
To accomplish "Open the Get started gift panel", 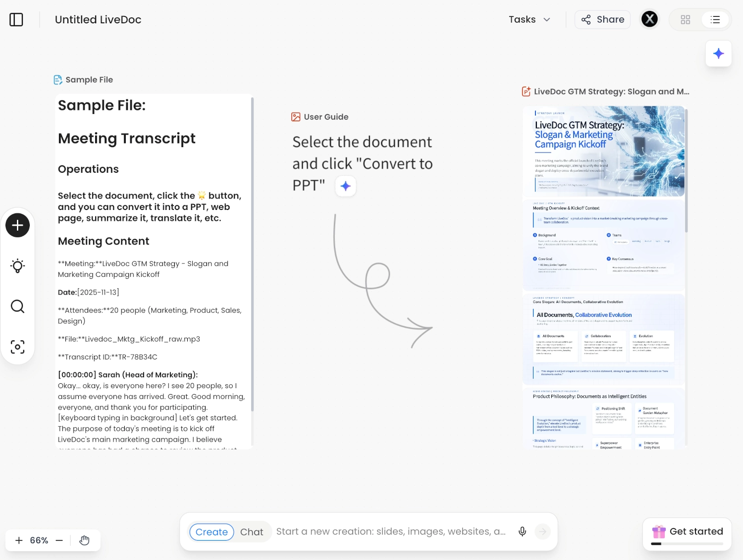I will pos(687,534).
